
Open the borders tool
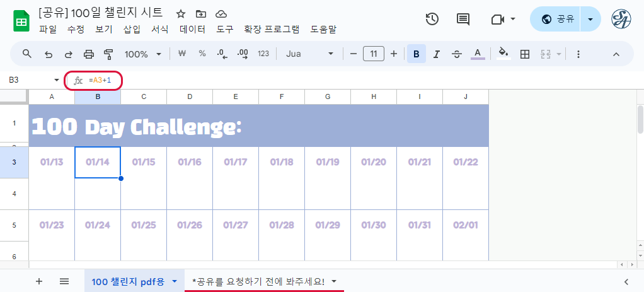(524, 54)
